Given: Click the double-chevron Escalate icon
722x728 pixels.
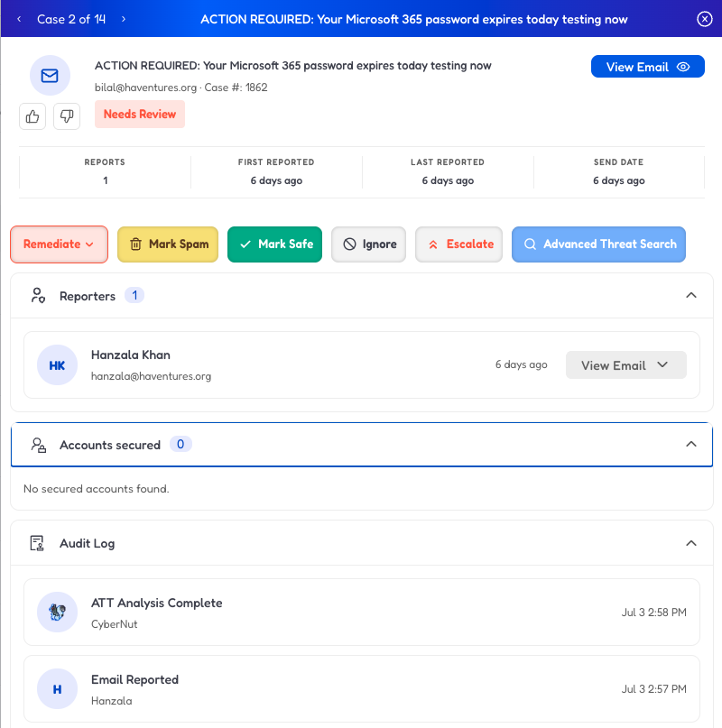Looking at the screenshot, I should tap(433, 244).
